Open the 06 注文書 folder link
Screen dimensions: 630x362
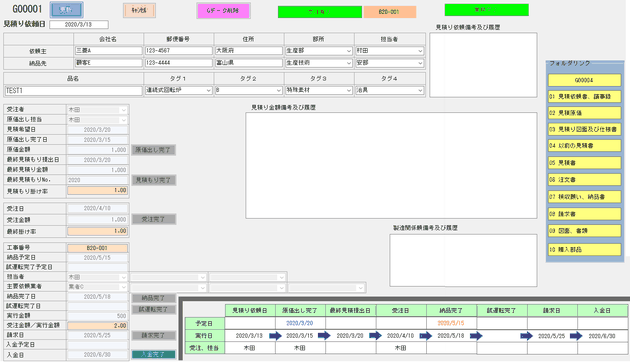(584, 180)
